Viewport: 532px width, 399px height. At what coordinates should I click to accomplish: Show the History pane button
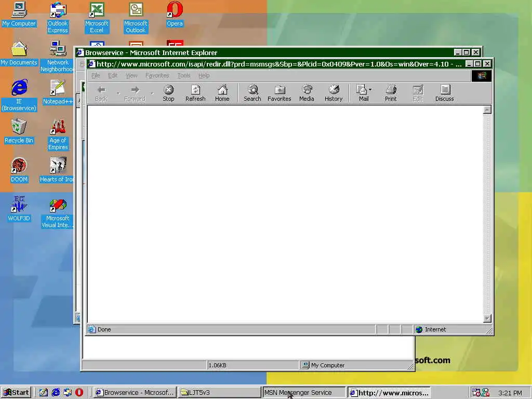coord(334,93)
